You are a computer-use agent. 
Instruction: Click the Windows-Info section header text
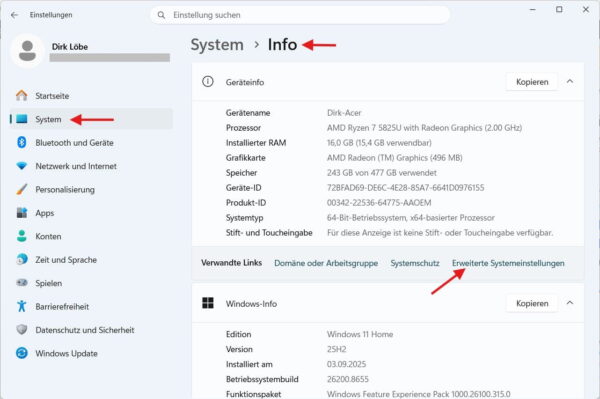coord(251,304)
